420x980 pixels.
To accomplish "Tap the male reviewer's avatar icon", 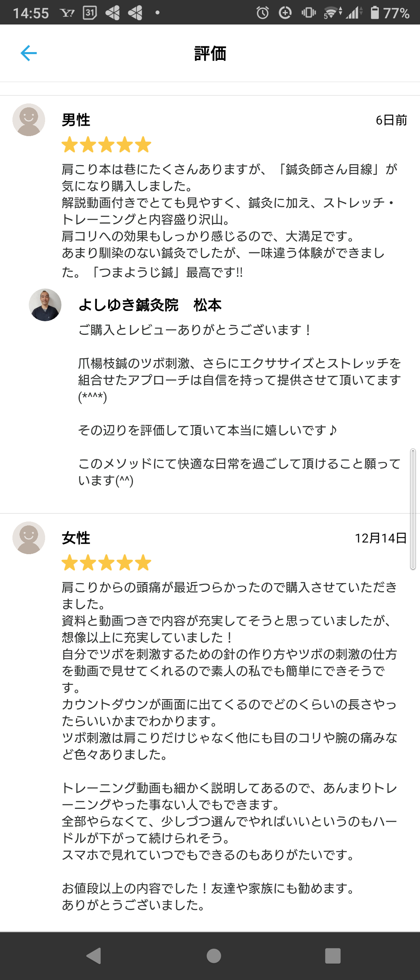I will (x=29, y=120).
